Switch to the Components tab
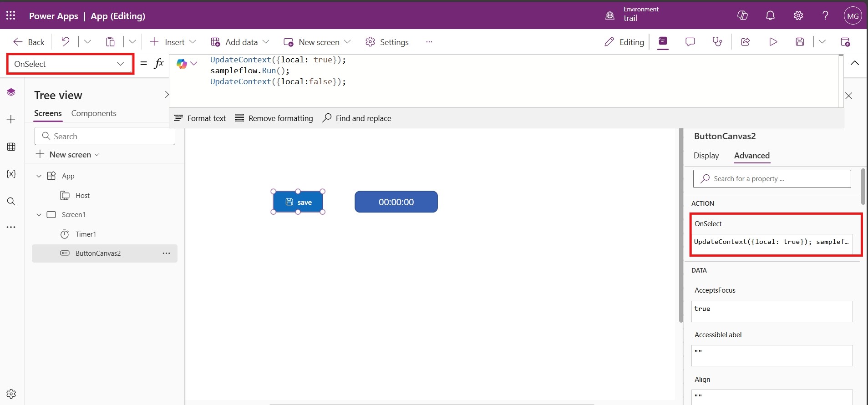Viewport: 868px width, 405px height. point(94,113)
